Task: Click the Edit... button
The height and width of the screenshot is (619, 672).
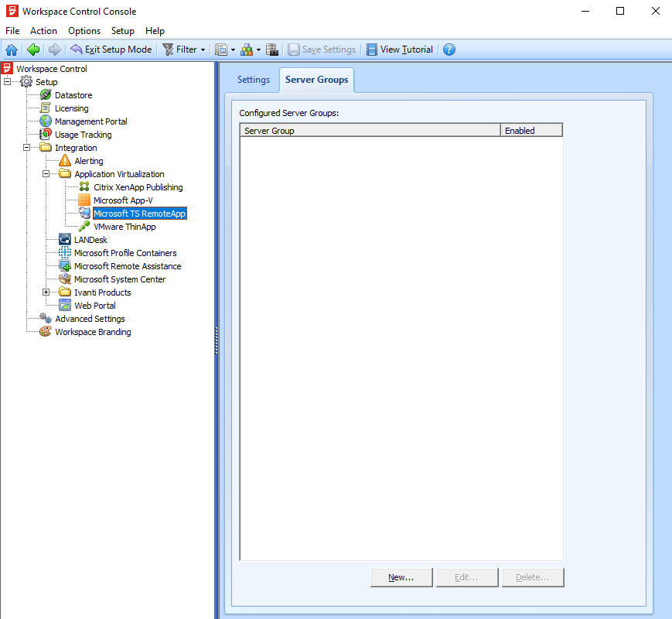Action: tap(467, 577)
